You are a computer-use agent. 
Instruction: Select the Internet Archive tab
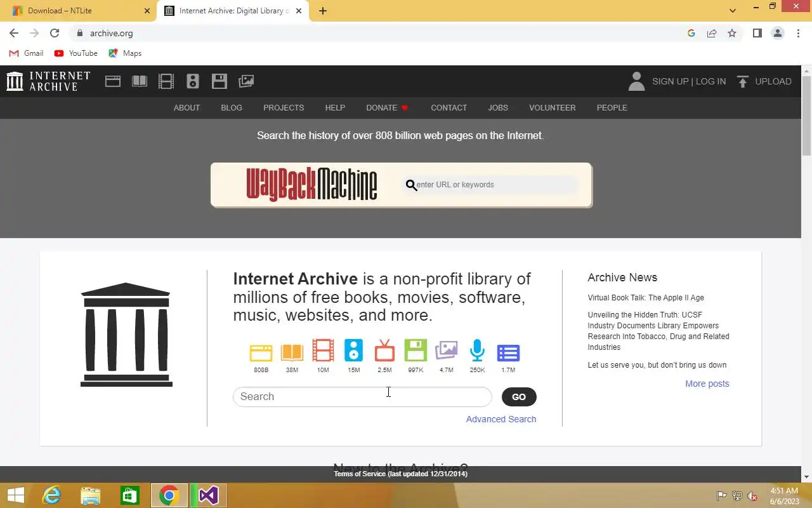232,11
